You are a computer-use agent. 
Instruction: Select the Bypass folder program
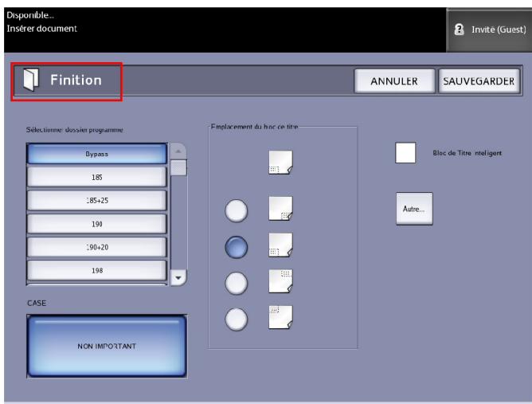[x=97, y=153]
